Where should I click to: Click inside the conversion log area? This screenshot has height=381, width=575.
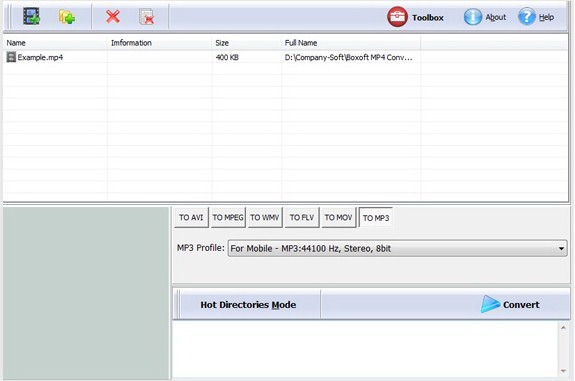click(x=366, y=349)
